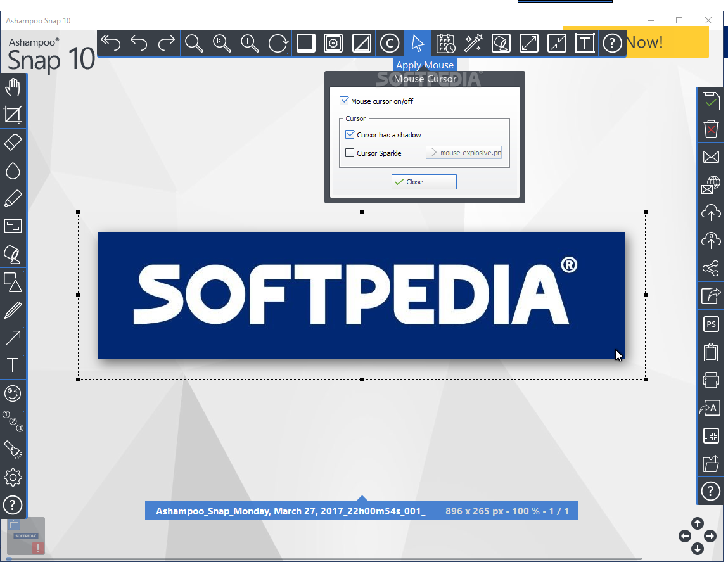Export capture to Photoshop PS icon
The height and width of the screenshot is (562, 728).
click(711, 324)
